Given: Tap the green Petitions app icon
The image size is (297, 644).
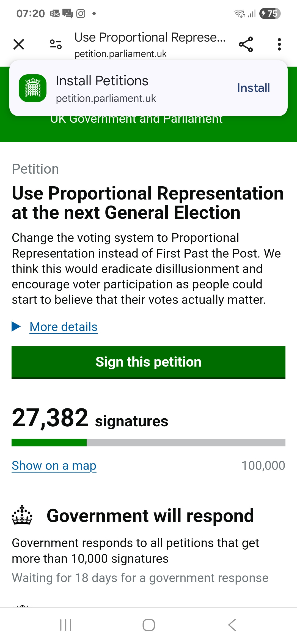Looking at the screenshot, I should (32, 88).
